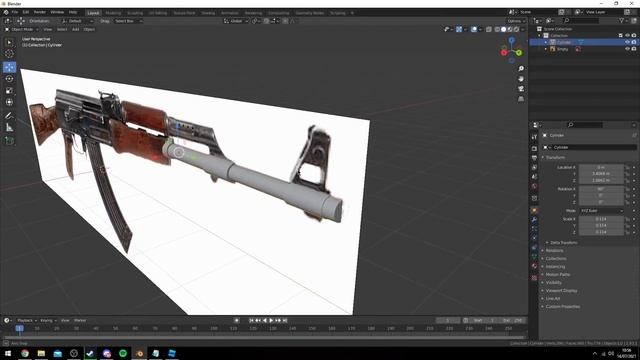Open the XYZ Euler rotation mode dropdown
640x360 pixels.
(602, 211)
